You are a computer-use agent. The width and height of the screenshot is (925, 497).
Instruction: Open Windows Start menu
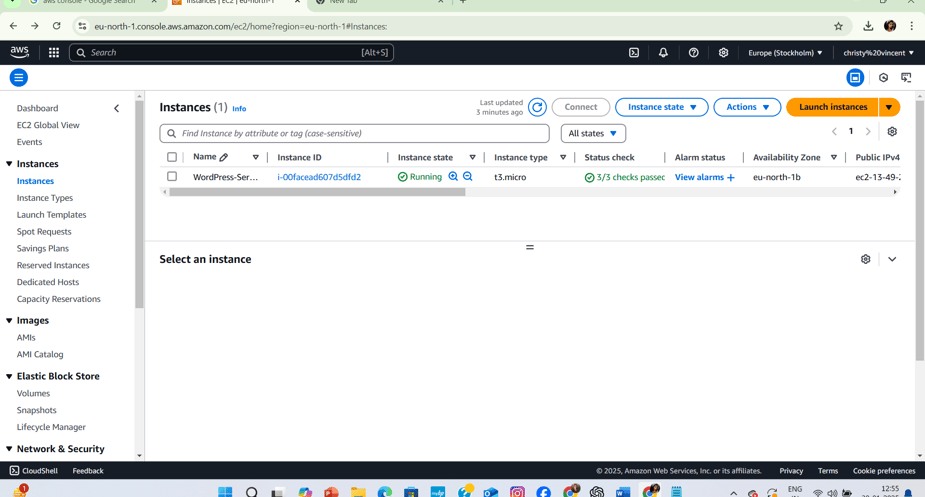[225, 492]
